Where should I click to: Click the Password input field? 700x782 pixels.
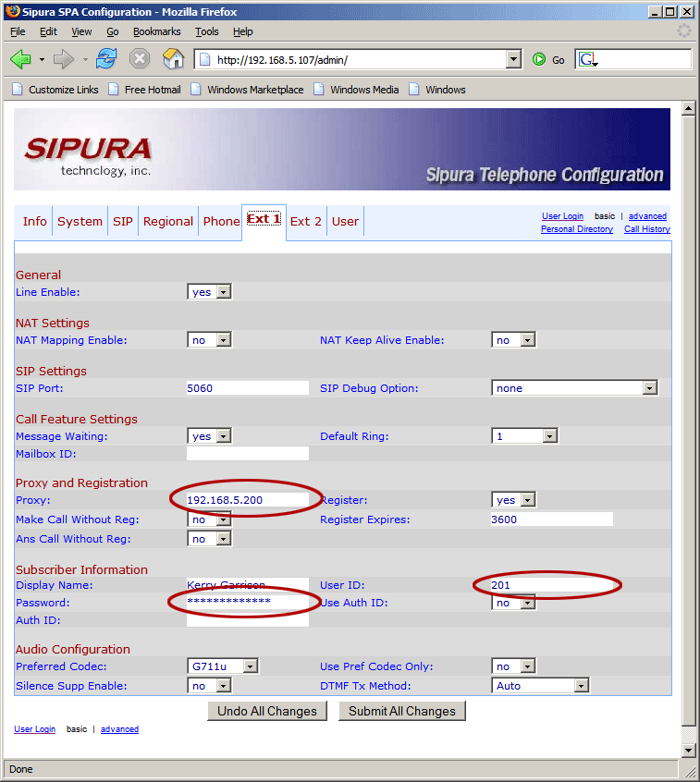[x=248, y=602]
